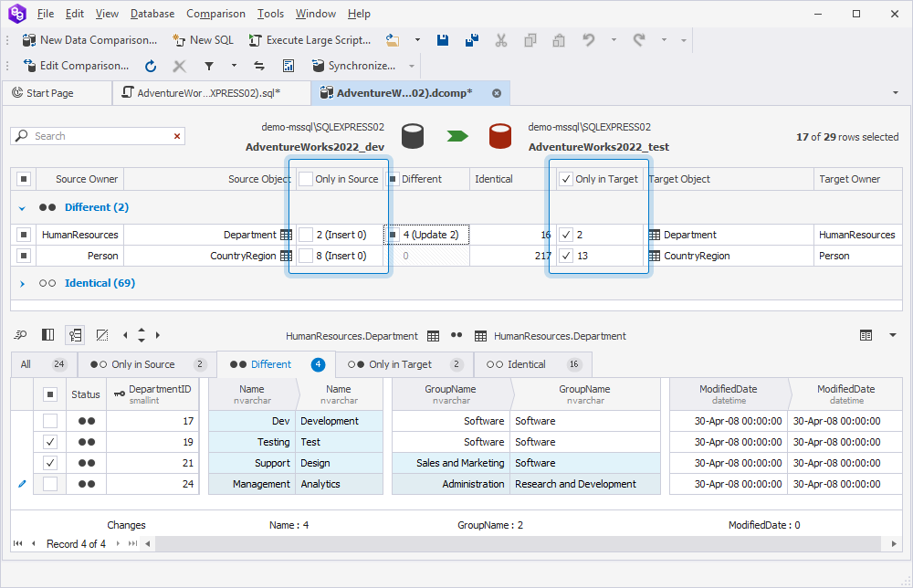The image size is (913, 588).
Task: Close the AdventureWorks dcomp tab
Action: [497, 93]
